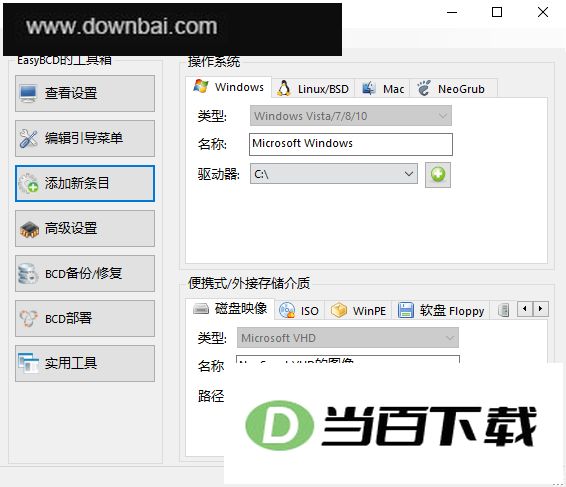This screenshot has width=566, height=487.
Task: Click the Microsoft Windows name field
Action: (x=351, y=144)
